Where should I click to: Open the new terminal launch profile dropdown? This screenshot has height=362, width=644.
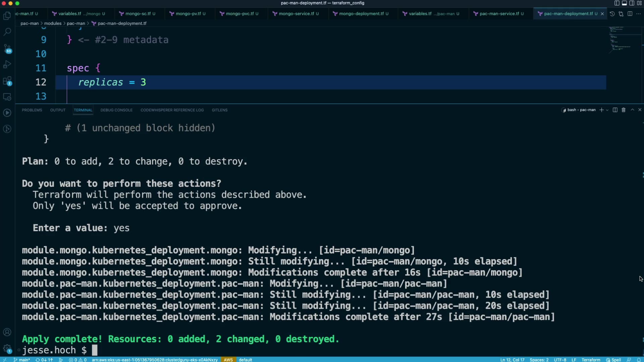pos(607,110)
